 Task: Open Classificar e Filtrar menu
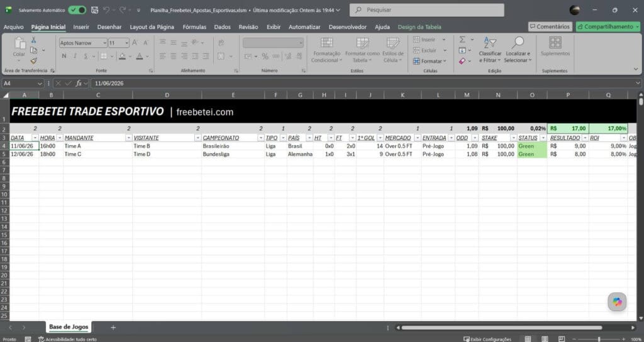(x=490, y=50)
